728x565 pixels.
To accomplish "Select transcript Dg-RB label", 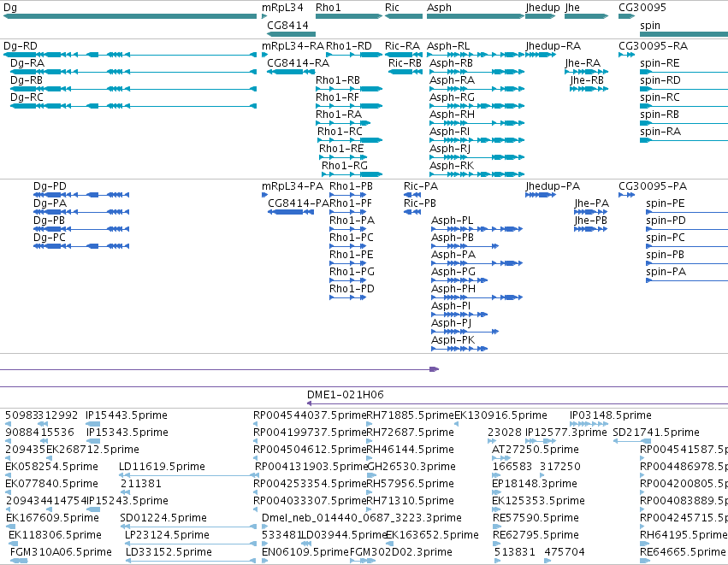I will (27, 80).
